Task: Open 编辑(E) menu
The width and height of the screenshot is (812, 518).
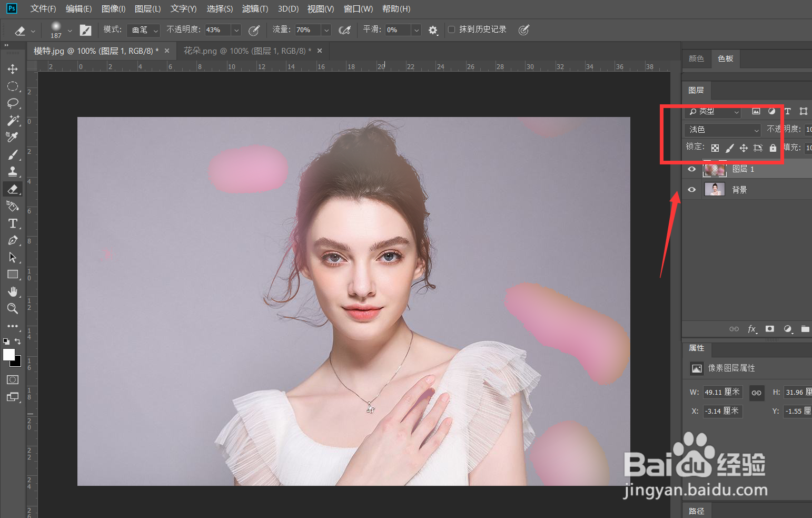Action: 78,9
